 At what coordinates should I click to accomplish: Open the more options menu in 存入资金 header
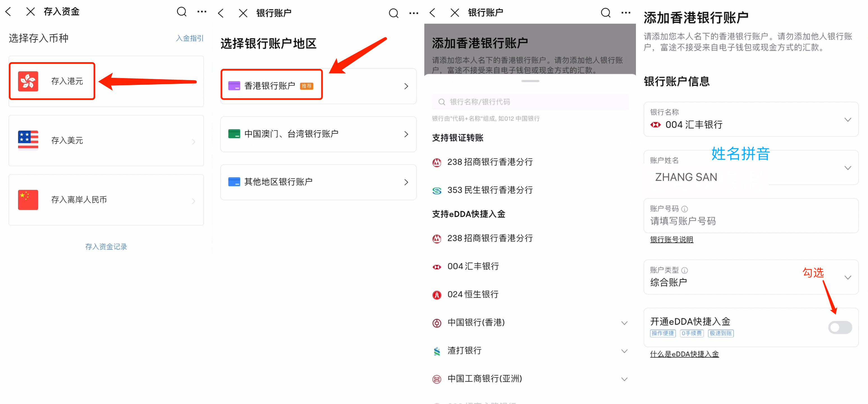pos(202,12)
